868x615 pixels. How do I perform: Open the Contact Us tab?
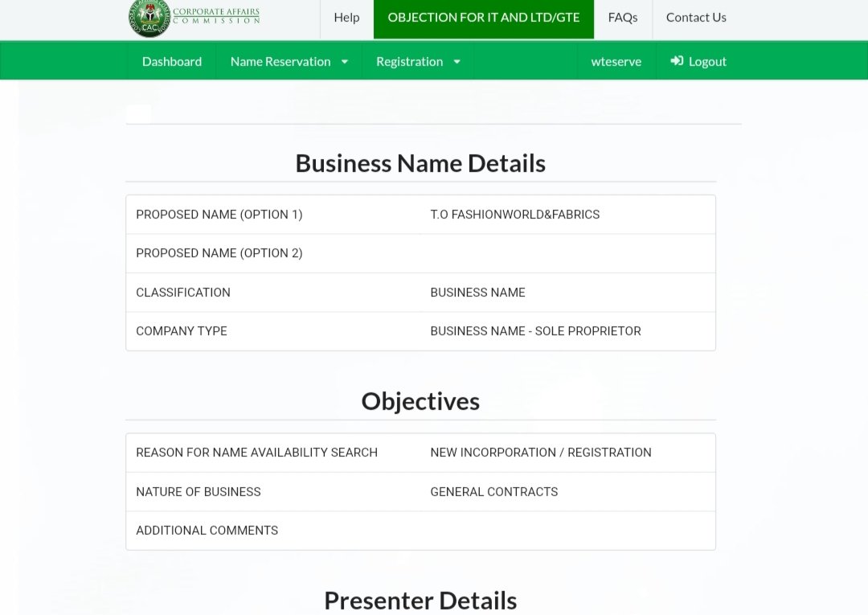pyautogui.click(x=696, y=18)
